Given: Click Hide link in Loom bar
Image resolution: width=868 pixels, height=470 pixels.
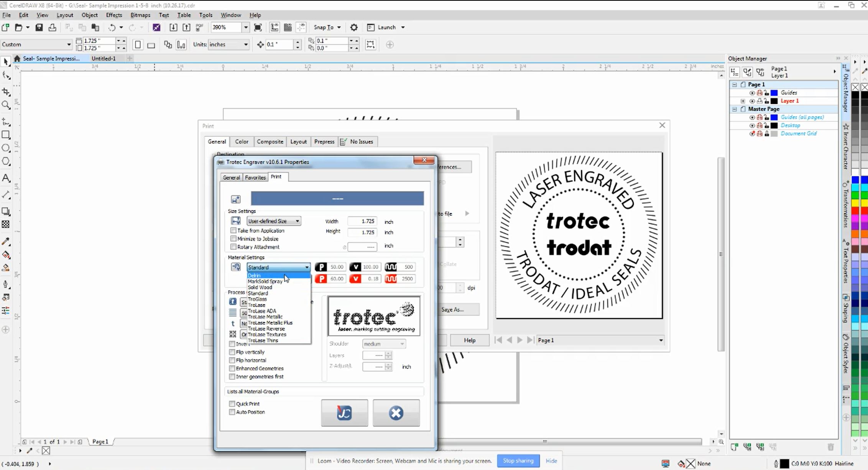Looking at the screenshot, I should (551, 461).
